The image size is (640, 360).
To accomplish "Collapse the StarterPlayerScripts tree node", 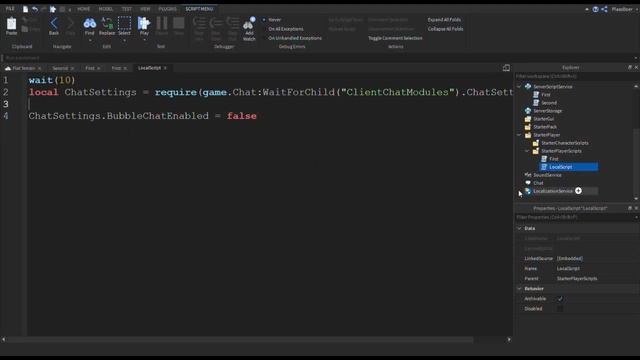I will 527,151.
